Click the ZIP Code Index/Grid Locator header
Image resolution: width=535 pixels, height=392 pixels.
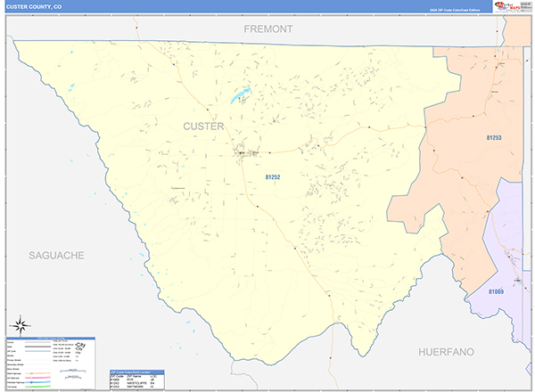[136, 372]
